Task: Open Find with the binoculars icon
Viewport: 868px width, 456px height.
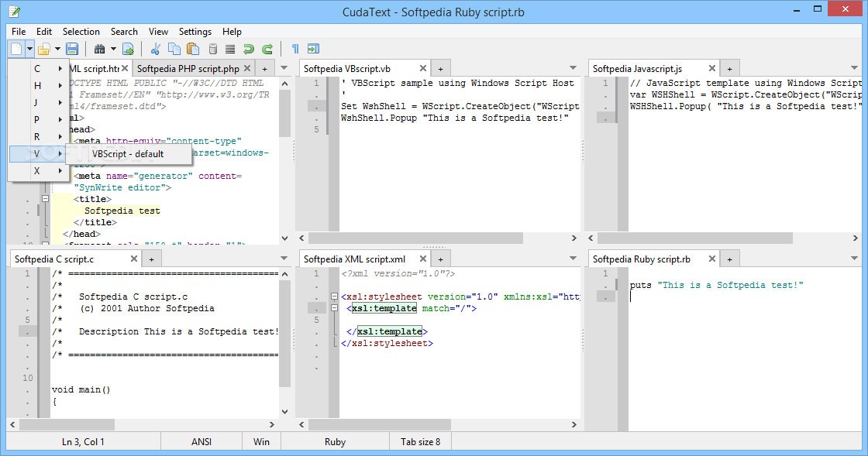Action: pyautogui.click(x=99, y=49)
